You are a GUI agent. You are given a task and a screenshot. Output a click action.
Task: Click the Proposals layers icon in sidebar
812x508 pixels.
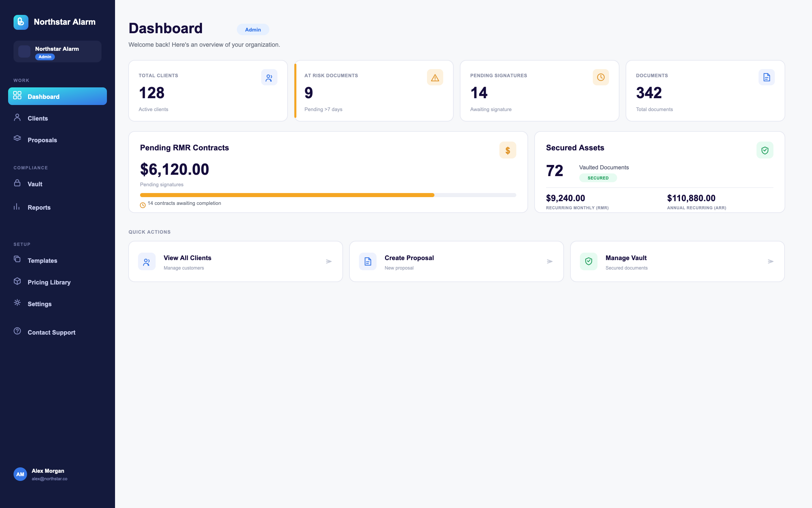point(17,138)
